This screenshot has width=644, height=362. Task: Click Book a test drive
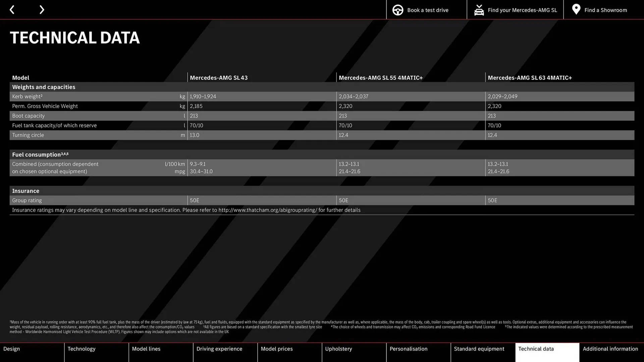(x=427, y=10)
